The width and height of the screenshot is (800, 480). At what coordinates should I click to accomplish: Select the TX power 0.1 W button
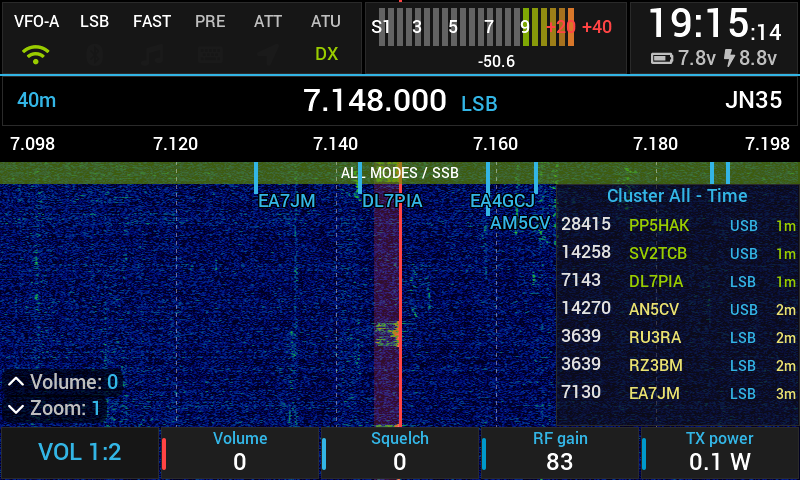pos(719,452)
